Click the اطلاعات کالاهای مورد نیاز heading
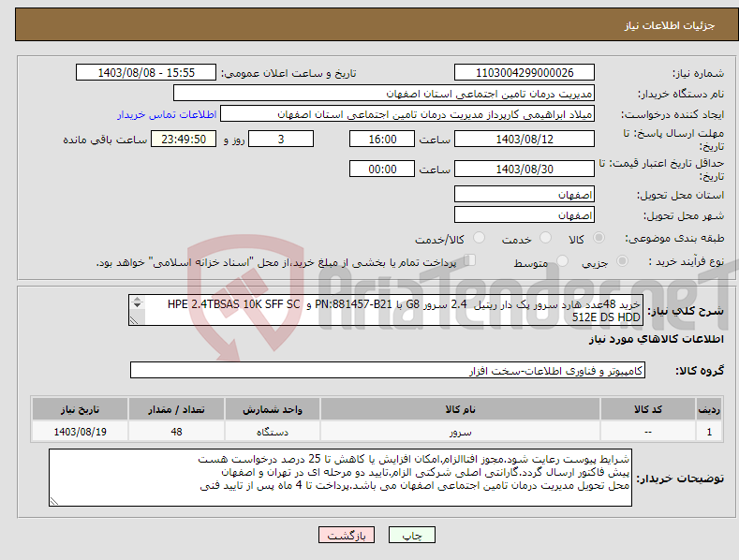 (656, 339)
